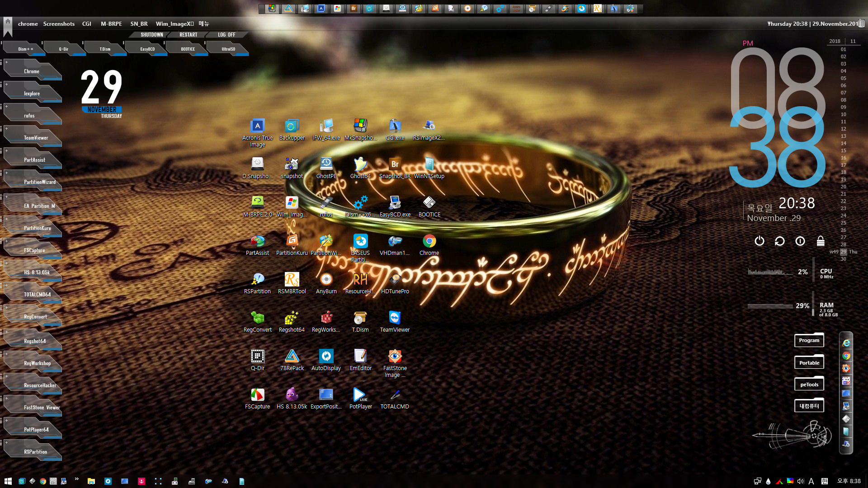Viewport: 868px width, 488px height.
Task: Launch PartitionWizard from the left sidebar
Action: tap(32, 182)
